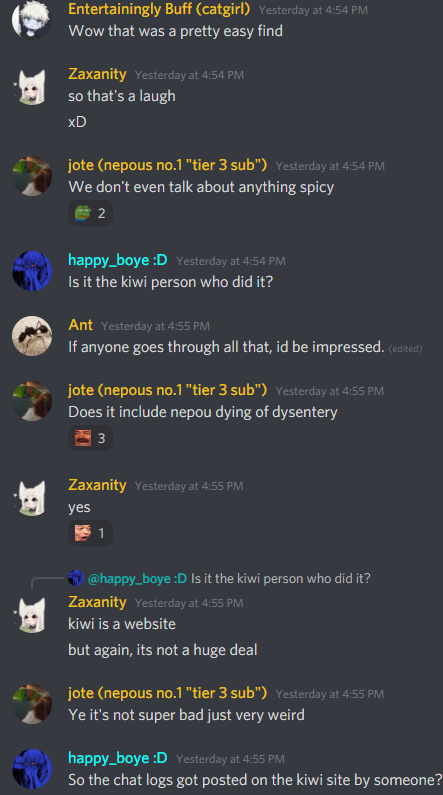Click happy_boye's avatar on the chat logs message
The image size is (443, 795).
point(32,769)
